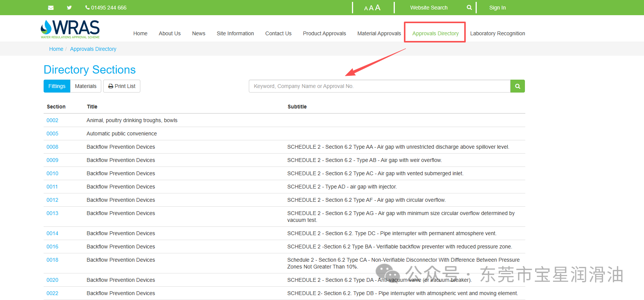Open section 0022 link
This screenshot has width=644, height=300.
(x=52, y=293)
